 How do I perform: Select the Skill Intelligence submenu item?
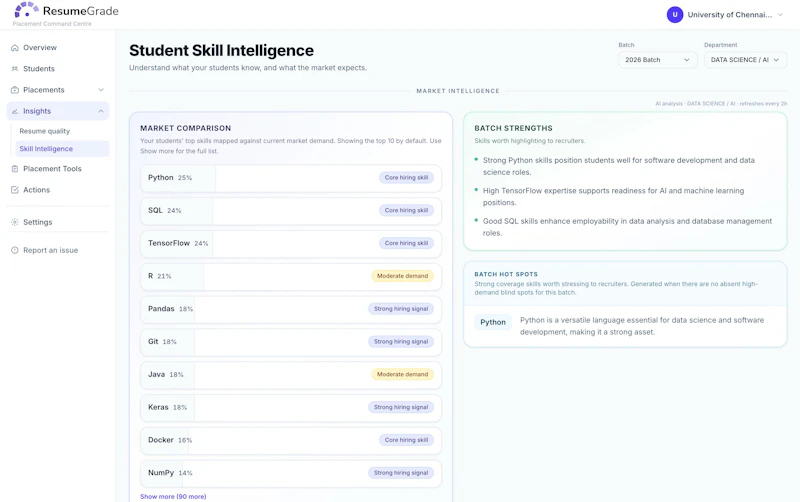coord(62,148)
